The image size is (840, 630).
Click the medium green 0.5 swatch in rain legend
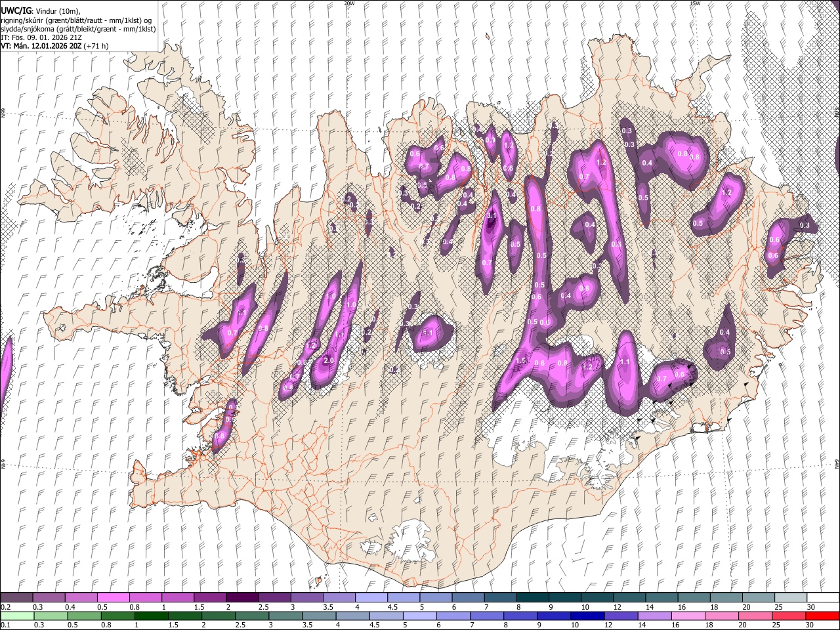[x=84, y=616]
